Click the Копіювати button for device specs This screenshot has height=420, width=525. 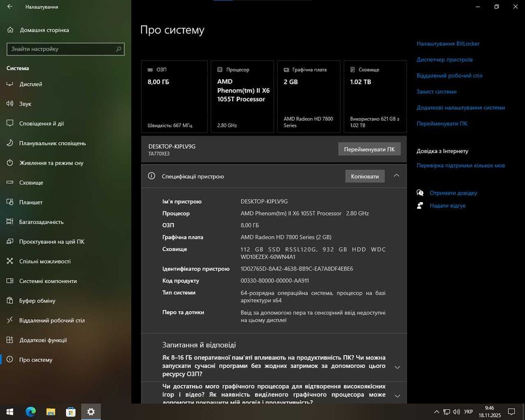(x=365, y=176)
